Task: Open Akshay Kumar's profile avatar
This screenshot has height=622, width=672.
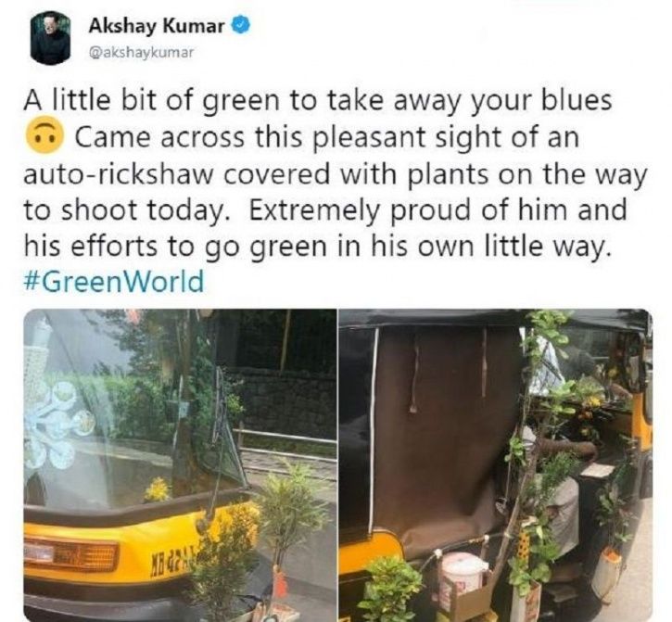Action: click(50, 38)
